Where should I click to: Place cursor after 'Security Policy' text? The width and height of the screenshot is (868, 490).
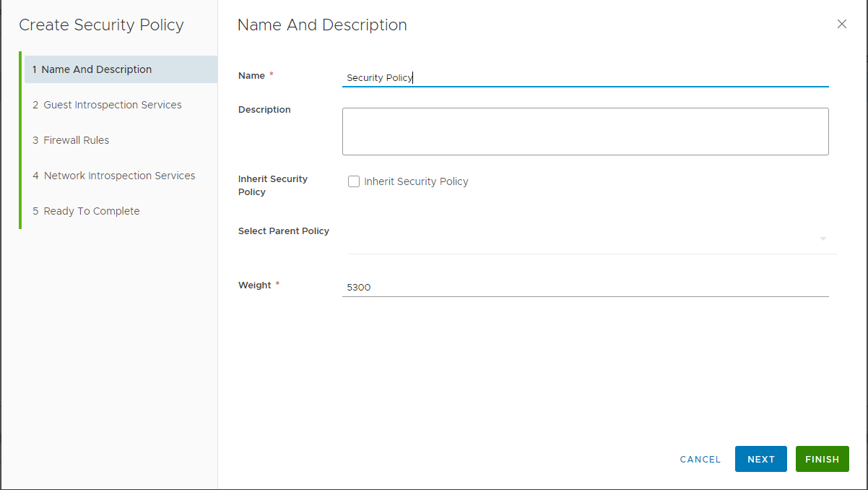[x=413, y=77]
